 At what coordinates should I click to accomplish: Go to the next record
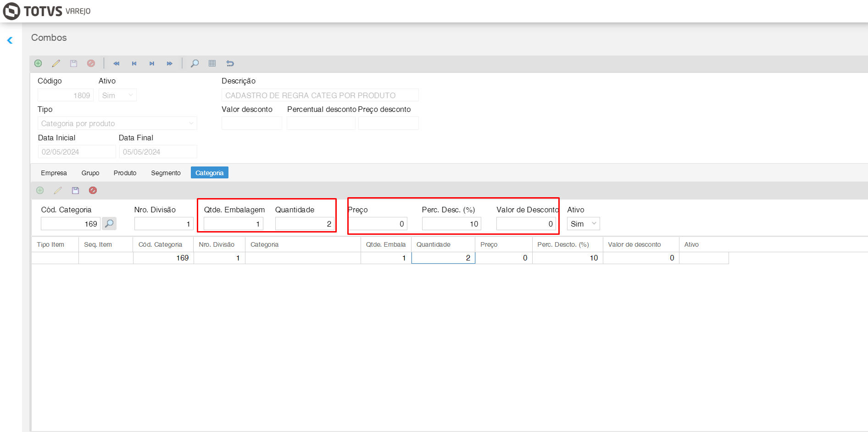click(152, 63)
